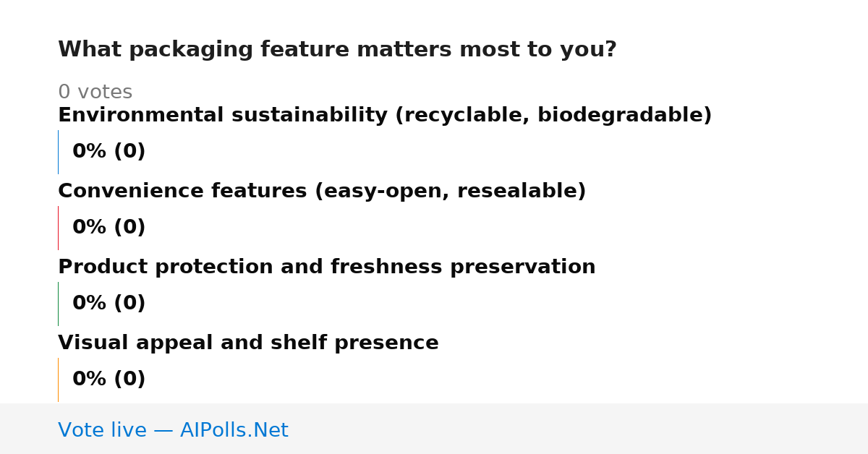Pick Product protection and freshness preservation option
Viewport: 868px width, 454px height.
327,267
